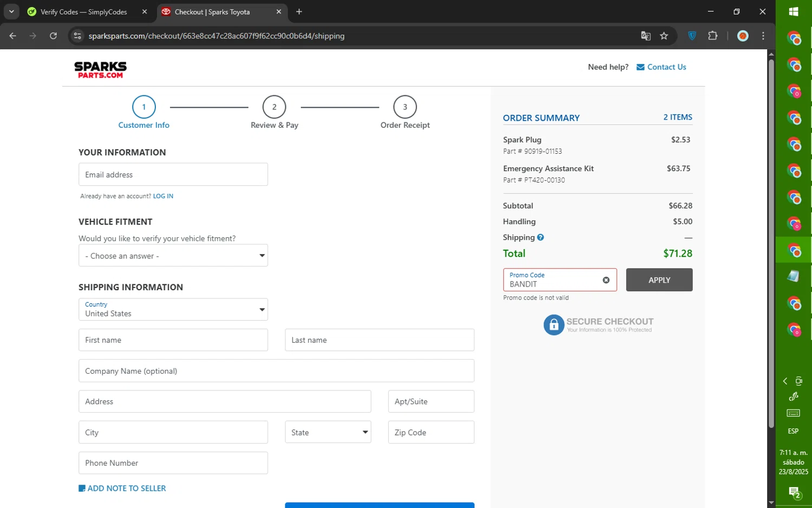Open the Country dropdown set to United States
The height and width of the screenshot is (508, 812).
coord(173,309)
